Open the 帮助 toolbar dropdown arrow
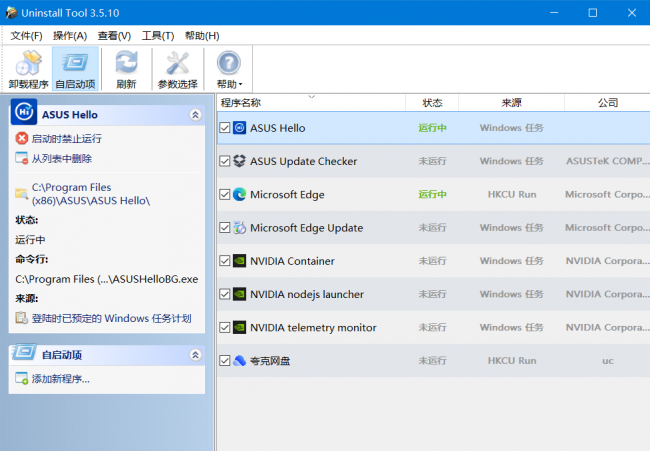 click(240, 85)
